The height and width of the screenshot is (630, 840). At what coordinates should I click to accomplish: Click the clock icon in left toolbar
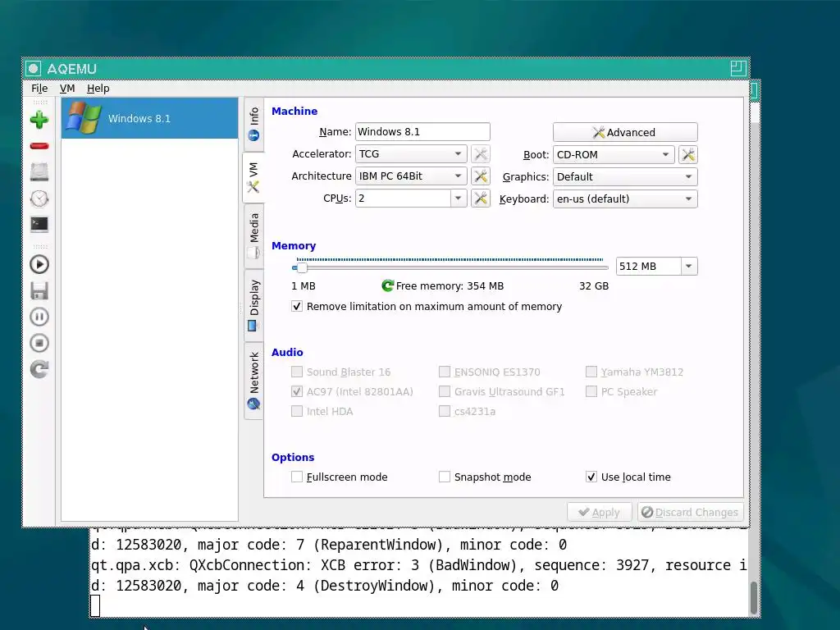[39, 199]
